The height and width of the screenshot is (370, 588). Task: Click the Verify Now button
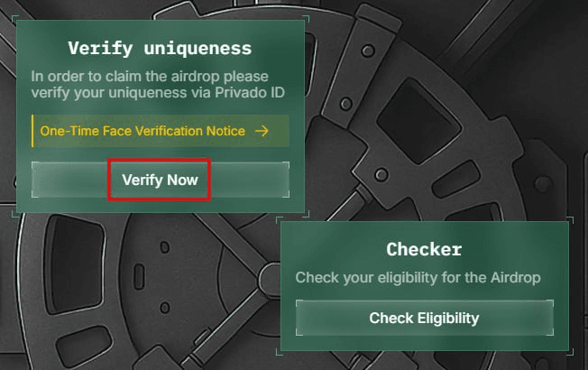(x=161, y=180)
